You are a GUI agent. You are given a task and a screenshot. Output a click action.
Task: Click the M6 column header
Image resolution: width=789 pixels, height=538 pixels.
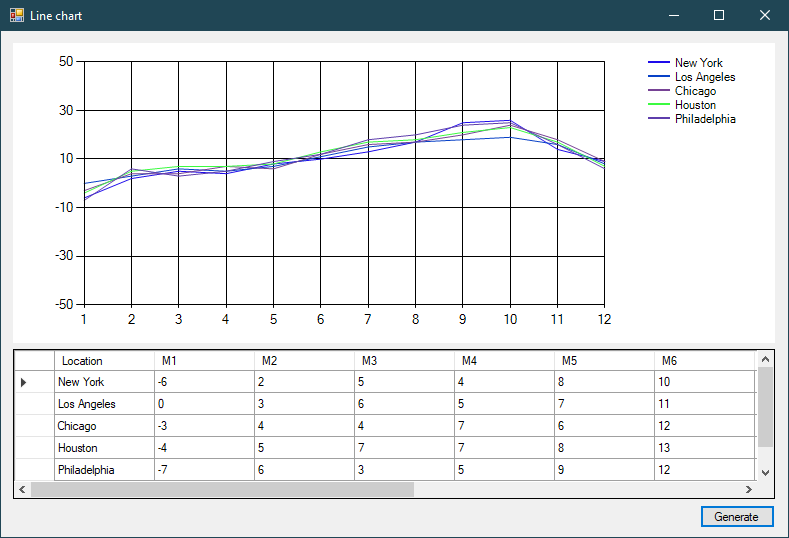pyautogui.click(x=704, y=361)
